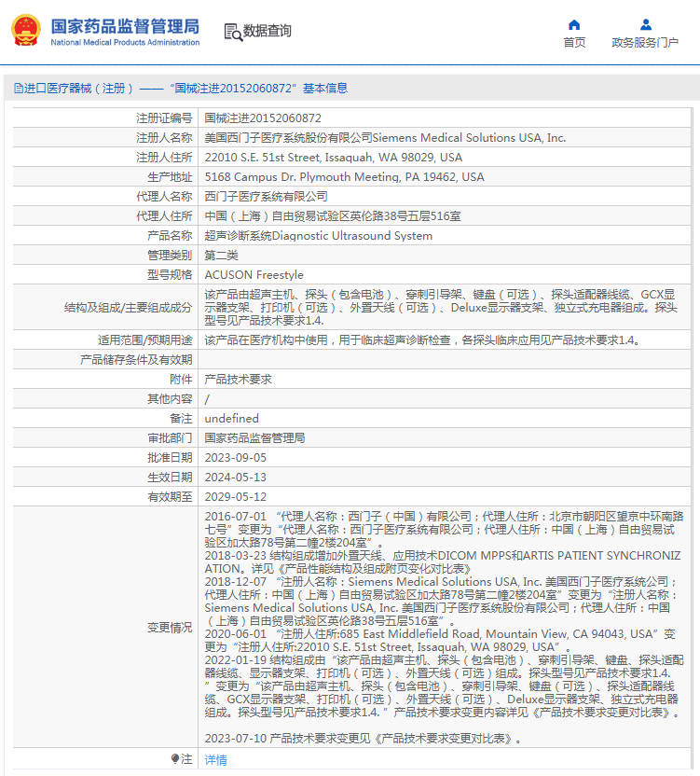The image size is (700, 776).
Task: Click the 型号规格 label
Action: (x=170, y=274)
